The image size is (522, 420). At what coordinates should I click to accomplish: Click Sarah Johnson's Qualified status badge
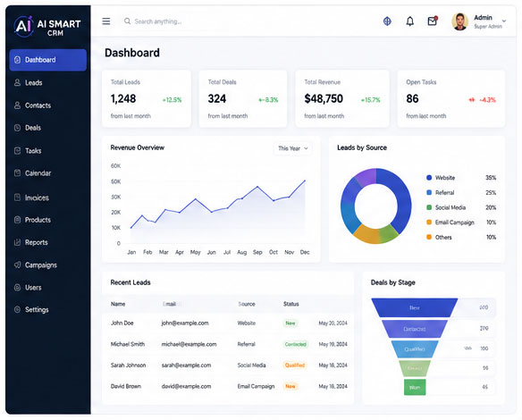pyautogui.click(x=295, y=365)
